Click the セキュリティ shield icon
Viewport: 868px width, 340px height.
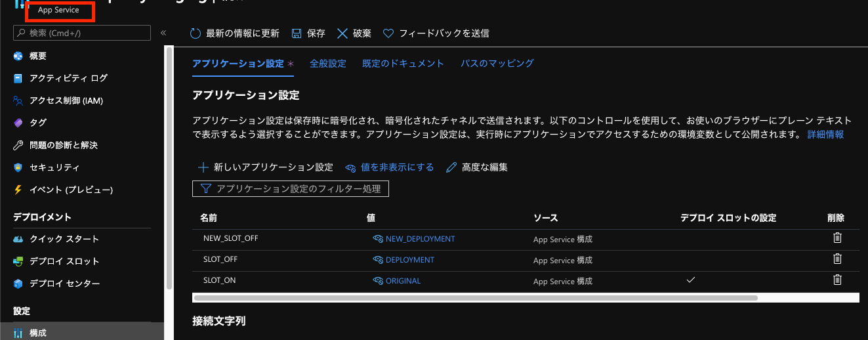[x=18, y=167]
